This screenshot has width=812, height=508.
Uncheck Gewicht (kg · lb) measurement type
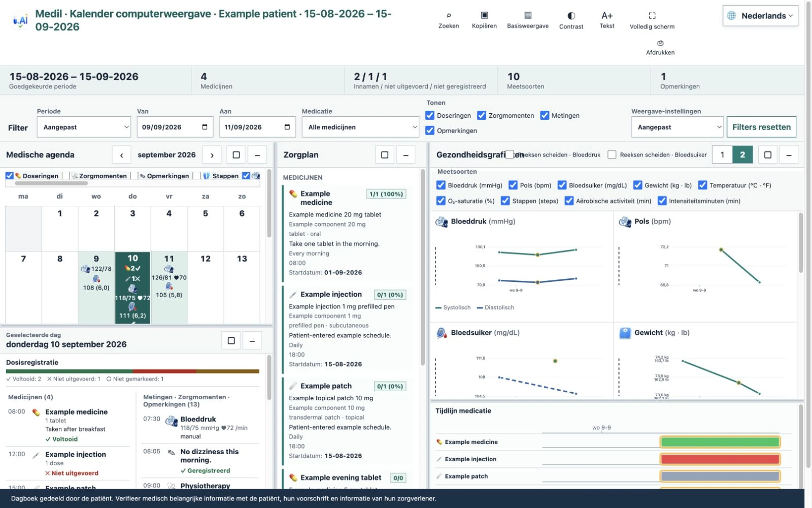click(x=637, y=185)
